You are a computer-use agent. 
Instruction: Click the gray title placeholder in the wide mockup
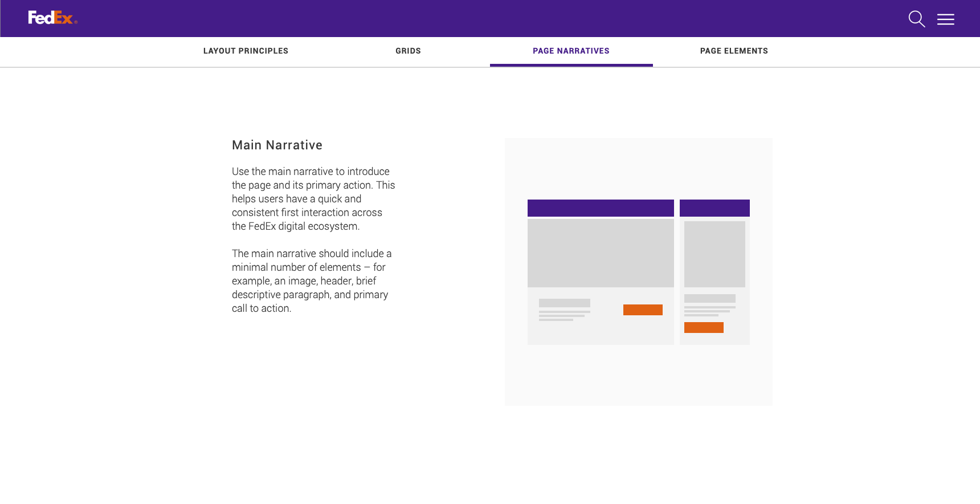click(x=564, y=303)
